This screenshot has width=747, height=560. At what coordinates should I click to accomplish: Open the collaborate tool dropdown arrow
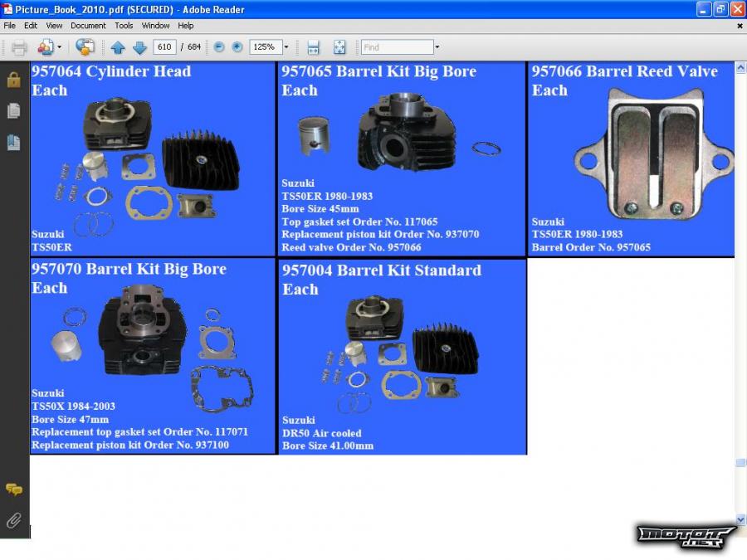59,47
